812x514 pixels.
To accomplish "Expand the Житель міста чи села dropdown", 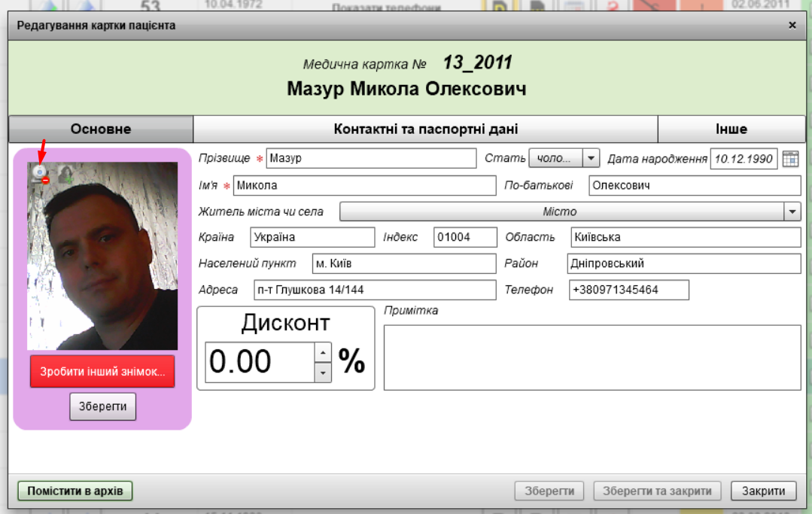I will point(792,212).
